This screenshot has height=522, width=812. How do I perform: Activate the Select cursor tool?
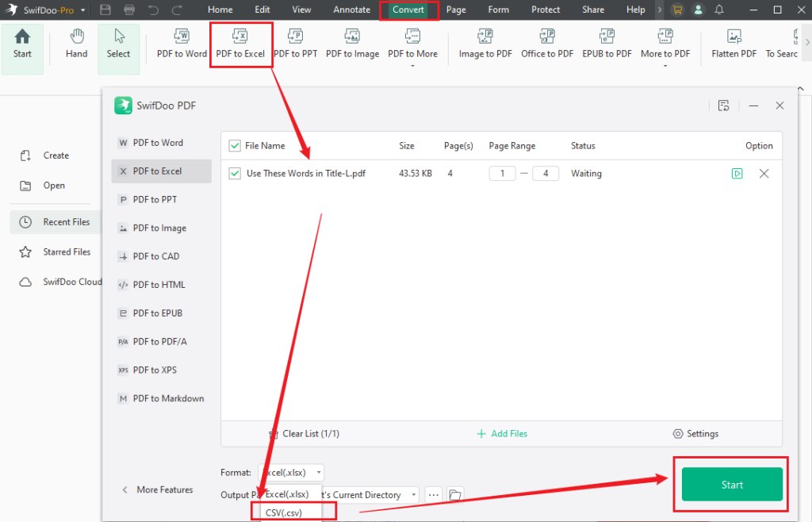119,48
